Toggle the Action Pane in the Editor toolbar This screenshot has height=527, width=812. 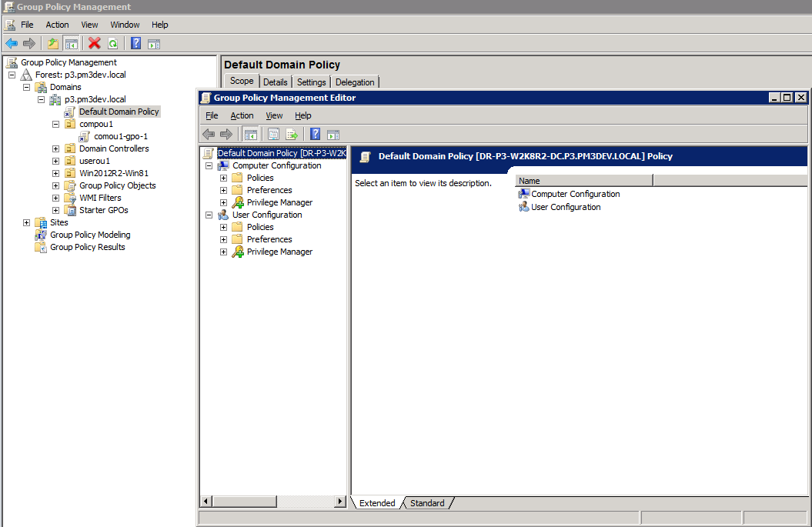[333, 135]
